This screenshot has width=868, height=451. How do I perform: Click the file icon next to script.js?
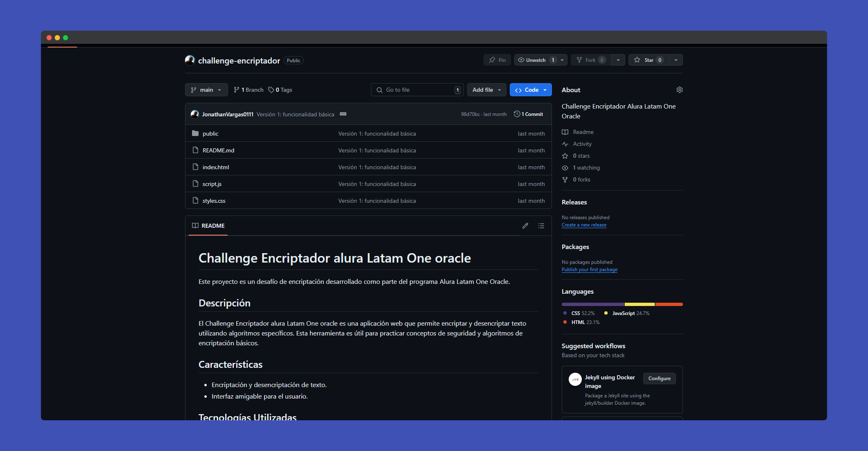point(195,184)
